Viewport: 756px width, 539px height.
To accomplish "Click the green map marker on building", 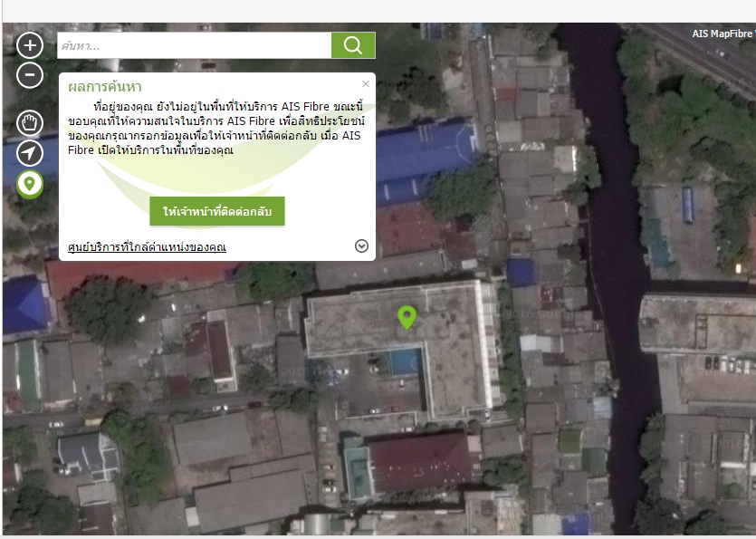I will point(407,317).
